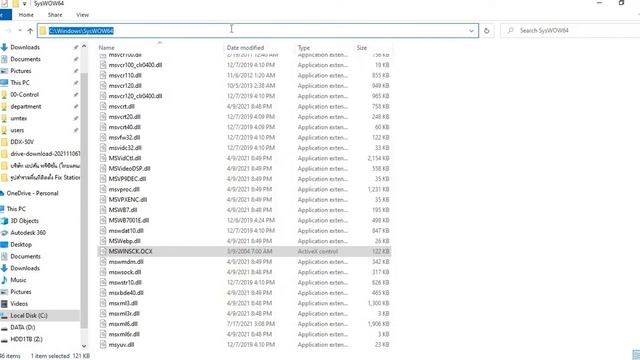
Task: Select file msvcrt.dll
Action: (x=122, y=107)
